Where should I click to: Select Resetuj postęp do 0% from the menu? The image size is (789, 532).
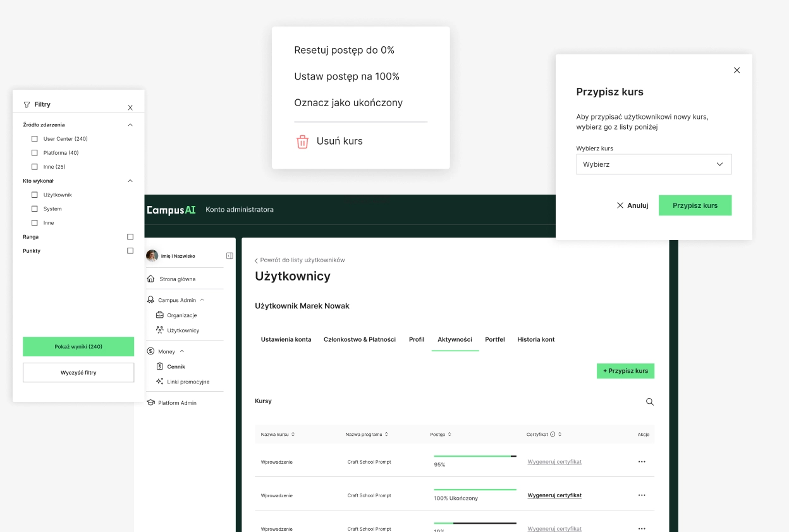pos(345,50)
